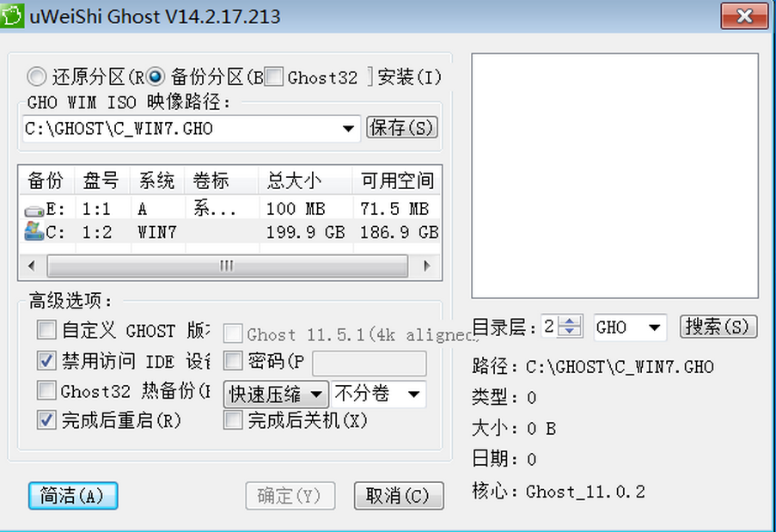The height and width of the screenshot is (532, 776).
Task: Click the partition list scroll right arrow
Action: click(426, 266)
